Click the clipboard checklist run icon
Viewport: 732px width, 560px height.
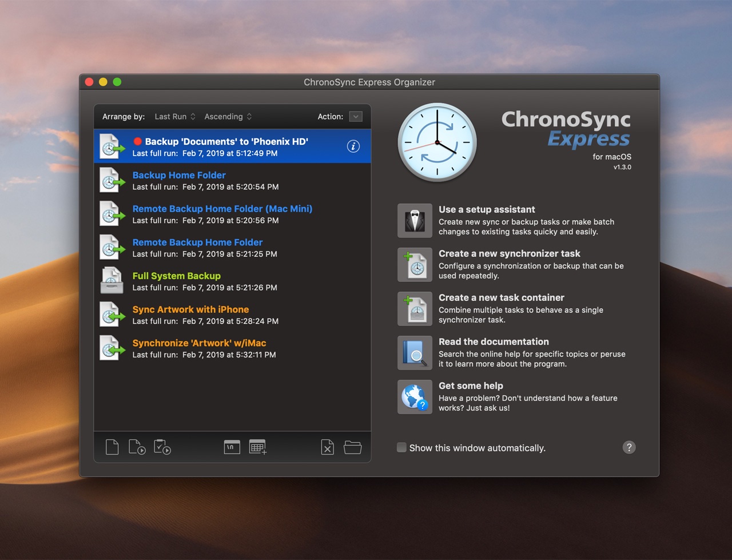click(162, 447)
